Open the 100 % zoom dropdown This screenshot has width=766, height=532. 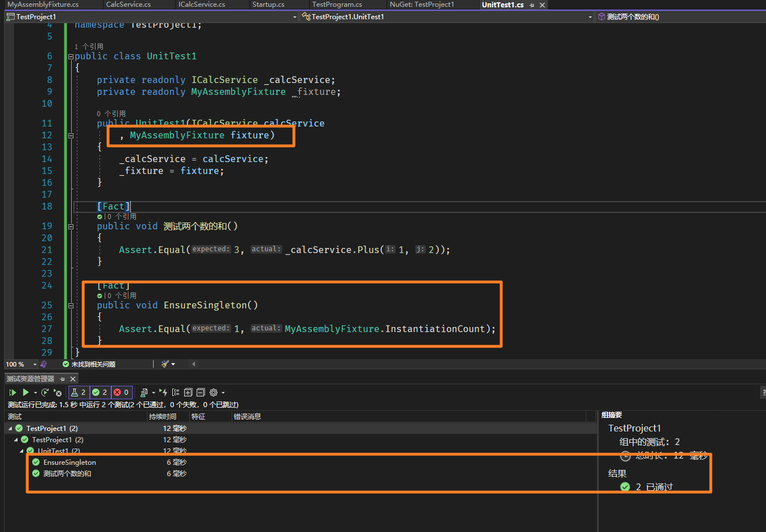34,364
